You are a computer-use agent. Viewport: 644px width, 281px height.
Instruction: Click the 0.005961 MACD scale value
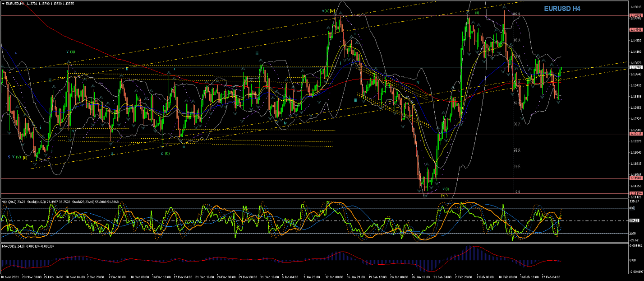[x=635, y=245]
